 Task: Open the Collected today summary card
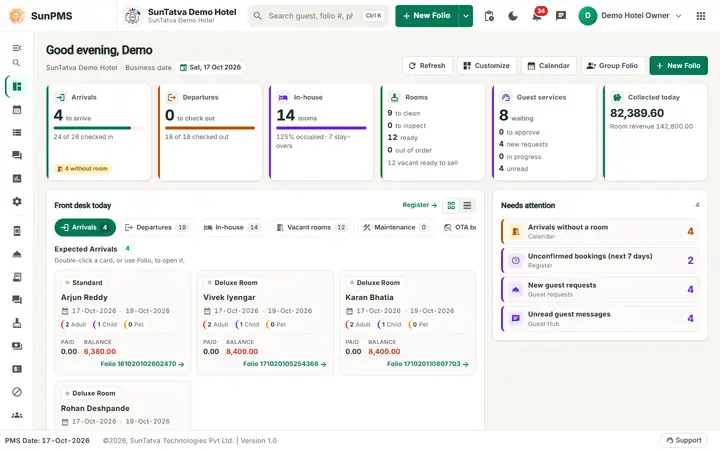[x=655, y=132]
